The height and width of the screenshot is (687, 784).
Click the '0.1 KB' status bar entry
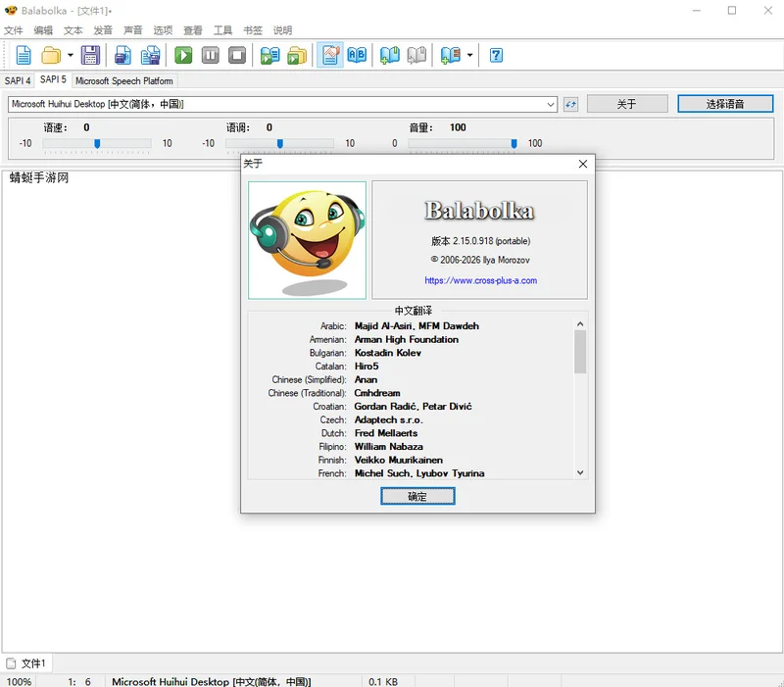[383, 681]
